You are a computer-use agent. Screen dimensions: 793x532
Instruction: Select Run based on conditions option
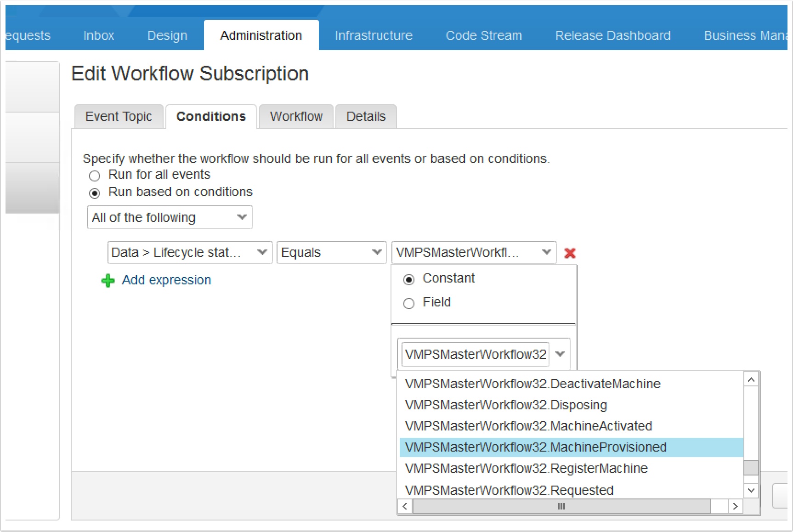pos(95,193)
